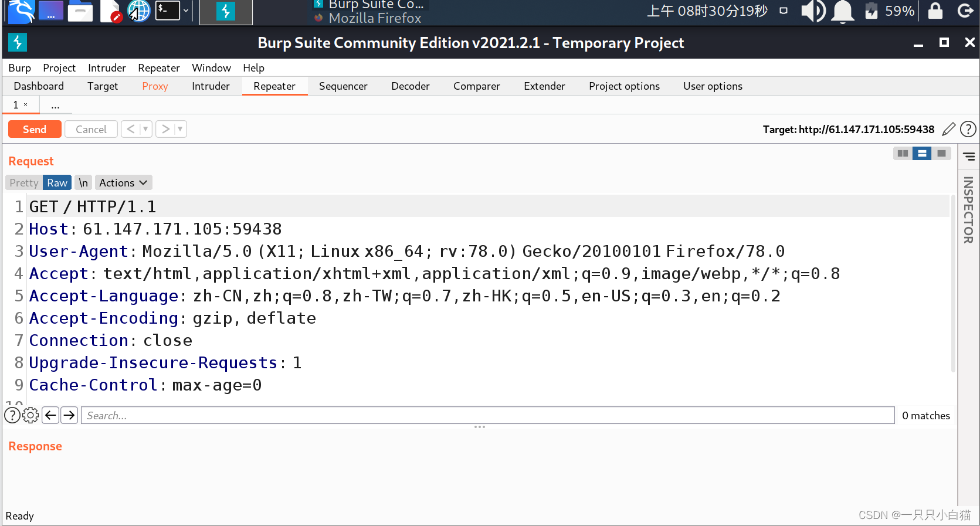Go to next request in history
This screenshot has height=526, width=980.
coord(165,129)
